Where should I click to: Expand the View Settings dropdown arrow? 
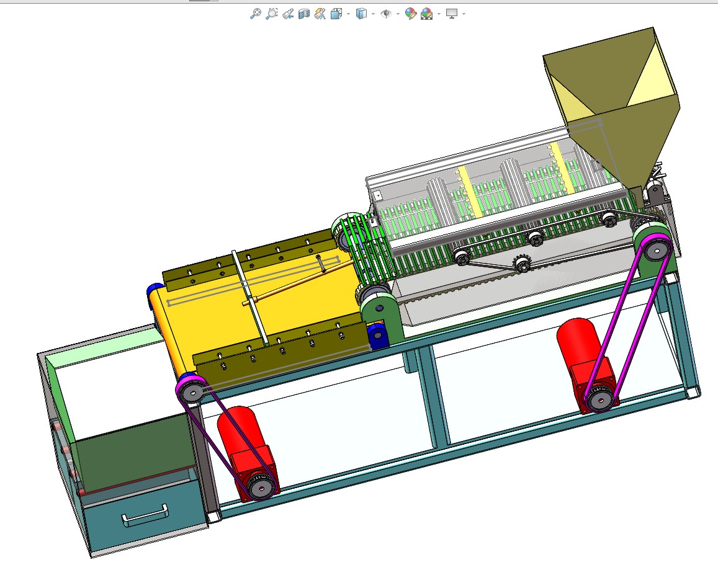[x=464, y=14]
